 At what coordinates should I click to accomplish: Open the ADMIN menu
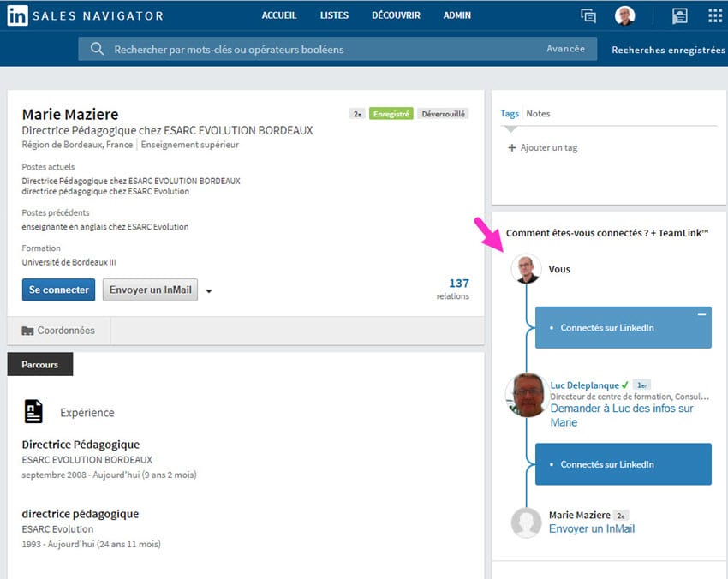pyautogui.click(x=456, y=15)
